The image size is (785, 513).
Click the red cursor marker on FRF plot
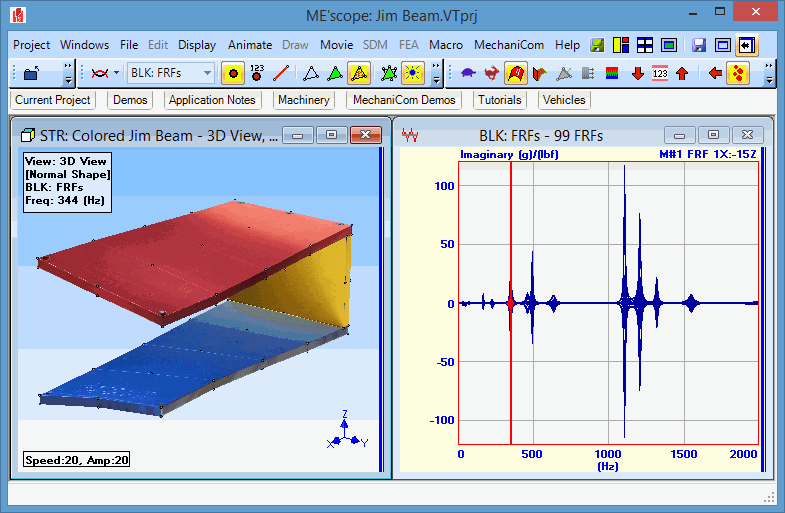(510, 303)
